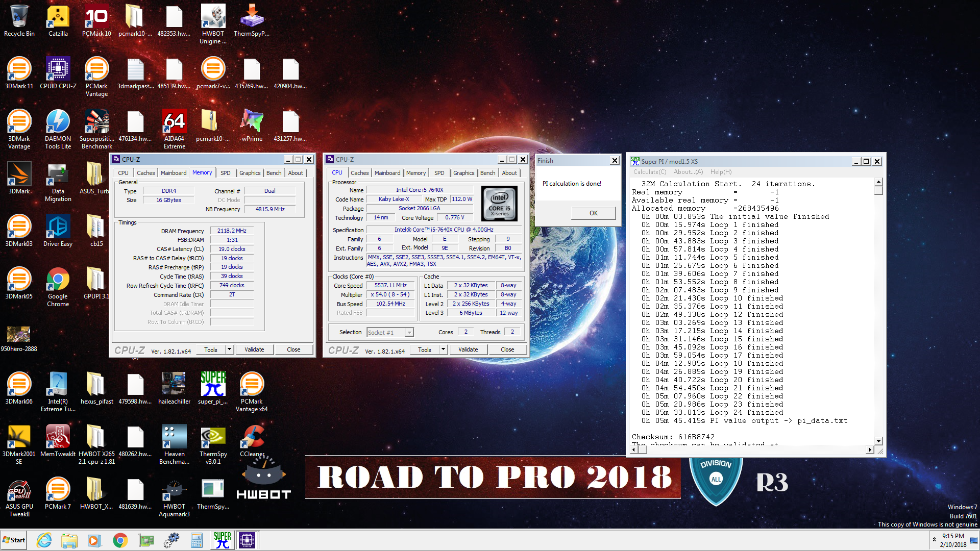Launch Driver Easy from the desktop
Screen dimensions: 980x551
(x=58, y=231)
